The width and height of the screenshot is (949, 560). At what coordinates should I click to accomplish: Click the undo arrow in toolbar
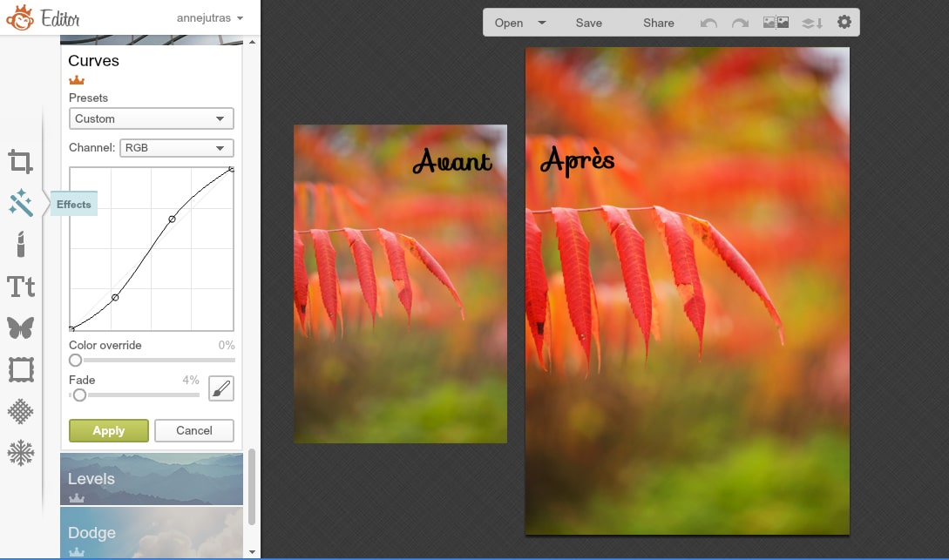pyautogui.click(x=708, y=24)
